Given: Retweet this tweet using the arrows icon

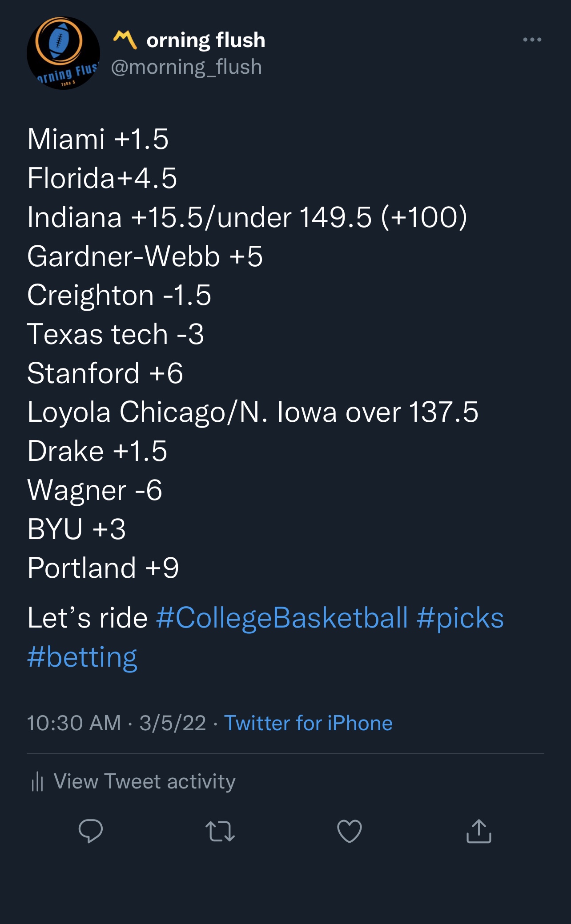Looking at the screenshot, I should (220, 831).
